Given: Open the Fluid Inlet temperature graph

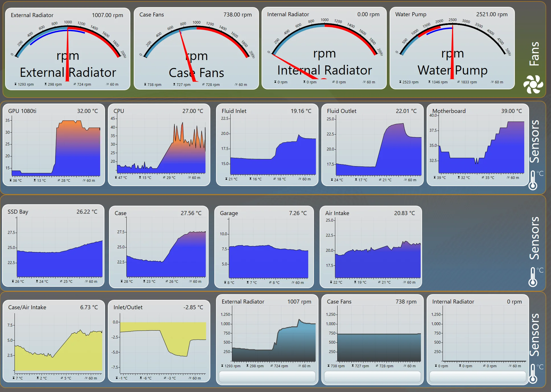Looking at the screenshot, I should tap(273, 145).
